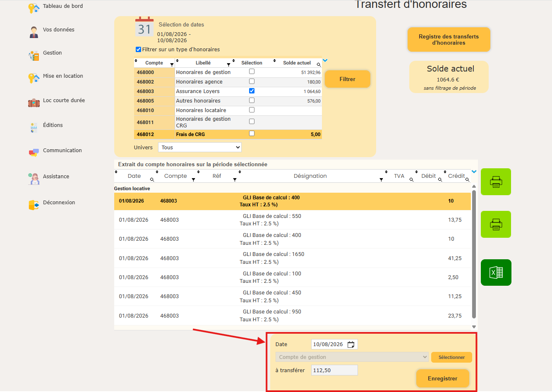Image resolution: width=552 pixels, height=392 pixels.
Task: Expand the blue chevron beside the extract table
Action: click(x=474, y=172)
